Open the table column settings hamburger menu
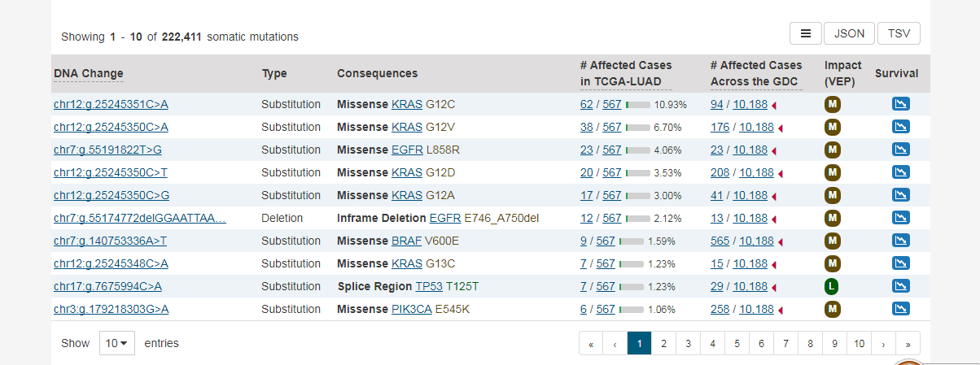The image size is (980, 365). click(805, 33)
